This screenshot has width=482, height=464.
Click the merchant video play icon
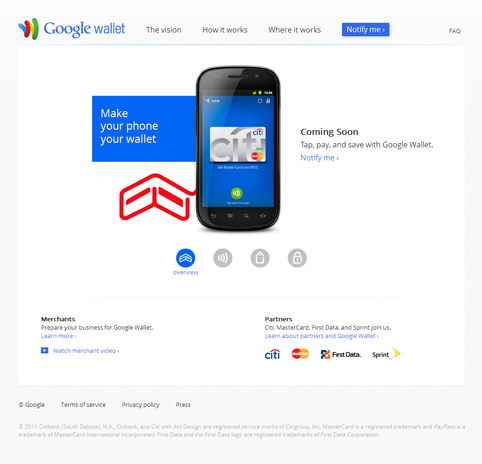coord(44,350)
